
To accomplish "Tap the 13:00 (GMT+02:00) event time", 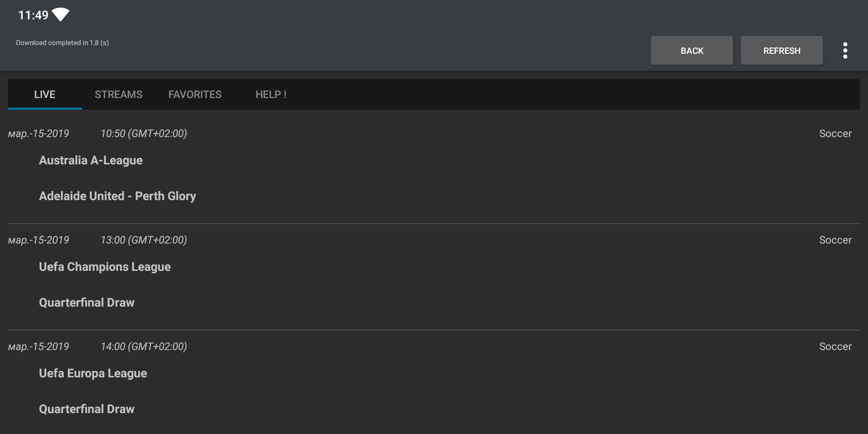I will (144, 240).
